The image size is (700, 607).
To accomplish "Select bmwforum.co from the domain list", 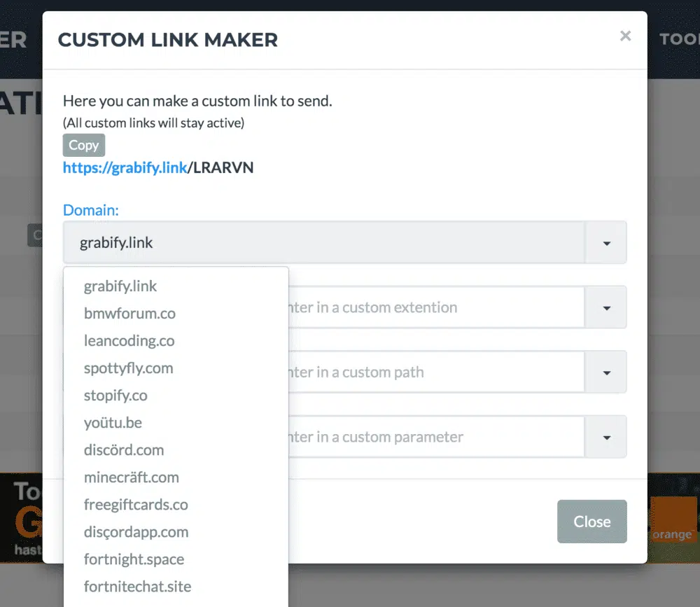I will 129,313.
